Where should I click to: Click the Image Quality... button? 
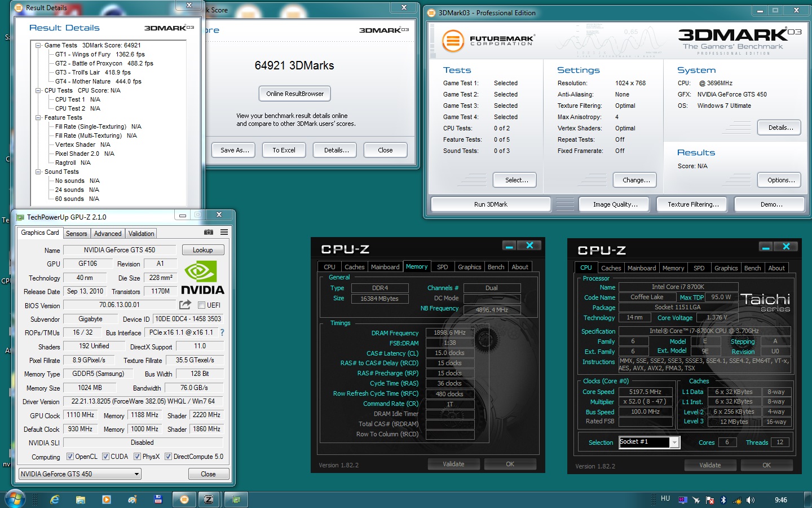point(615,204)
